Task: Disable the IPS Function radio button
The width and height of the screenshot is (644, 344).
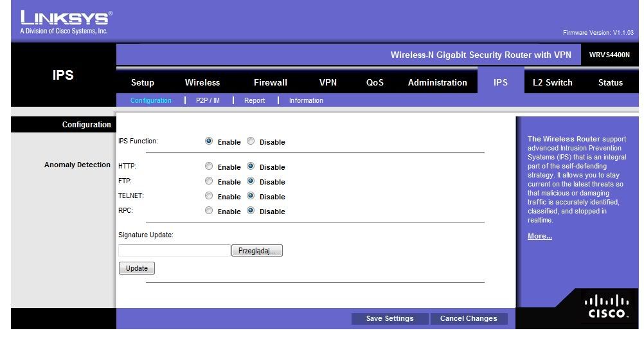Action: pos(251,141)
